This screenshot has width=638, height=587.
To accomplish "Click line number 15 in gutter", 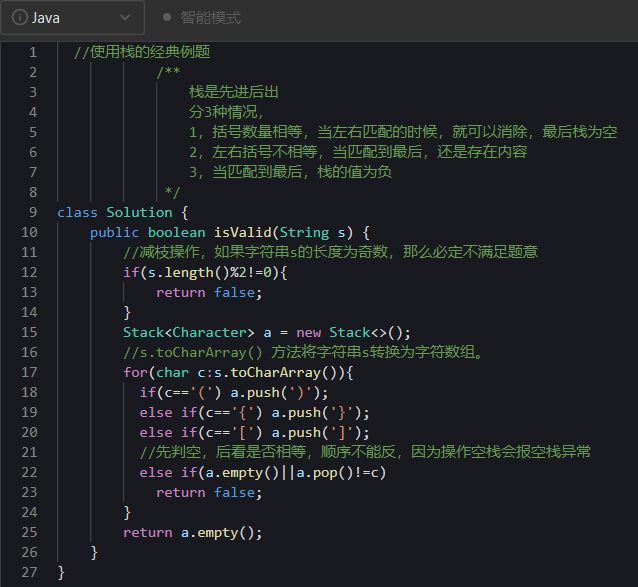I will click(29, 332).
